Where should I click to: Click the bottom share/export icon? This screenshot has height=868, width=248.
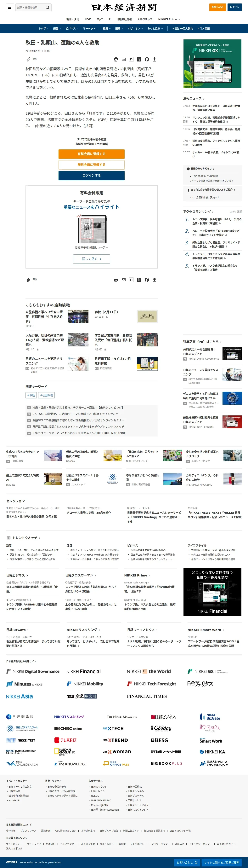pyautogui.click(x=155, y=280)
